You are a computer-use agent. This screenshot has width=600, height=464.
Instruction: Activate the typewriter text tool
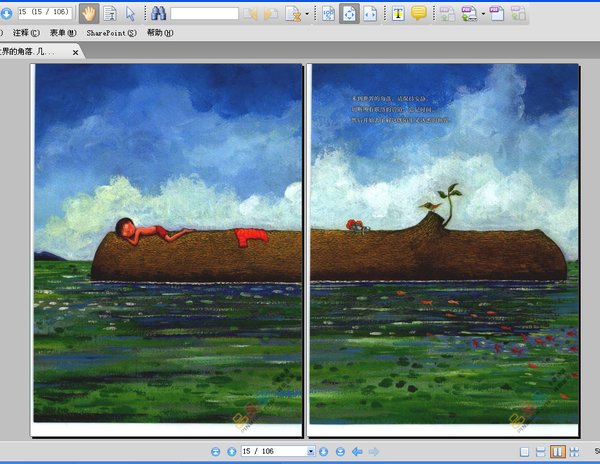click(x=398, y=14)
